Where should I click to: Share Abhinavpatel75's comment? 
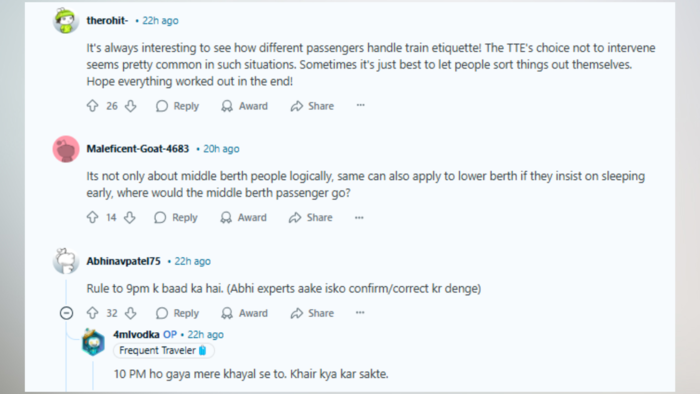tap(312, 313)
